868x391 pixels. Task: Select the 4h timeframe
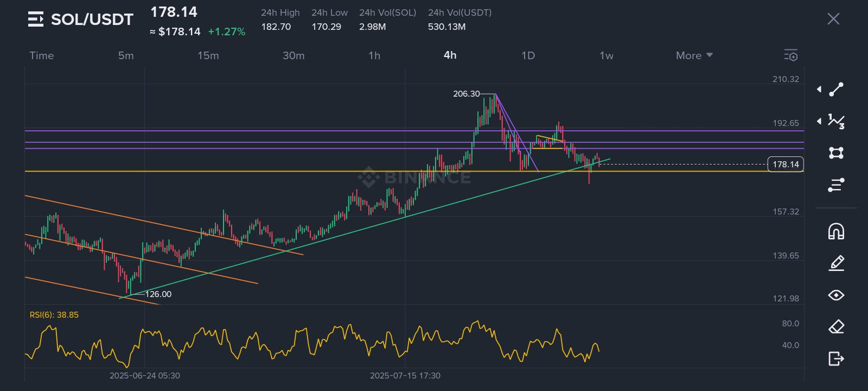[x=450, y=55]
